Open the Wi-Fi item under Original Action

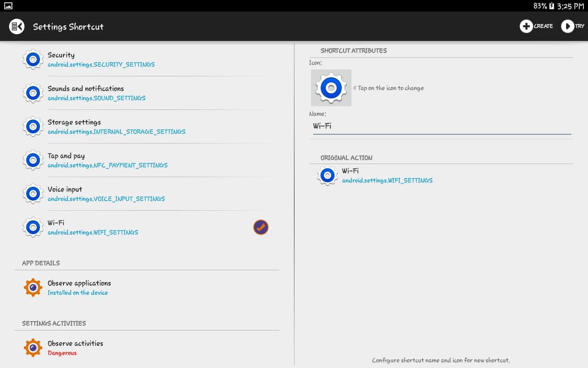tap(387, 176)
